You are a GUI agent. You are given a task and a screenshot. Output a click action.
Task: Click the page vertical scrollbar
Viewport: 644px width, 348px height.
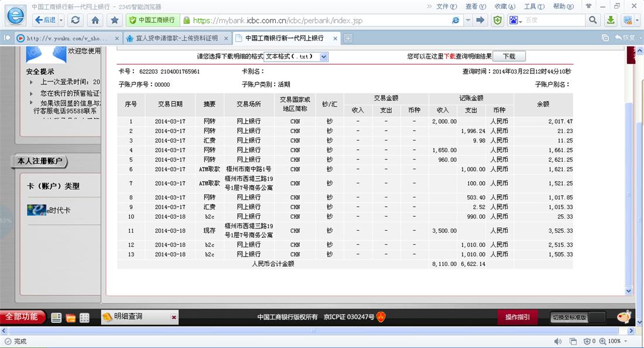click(629, 176)
